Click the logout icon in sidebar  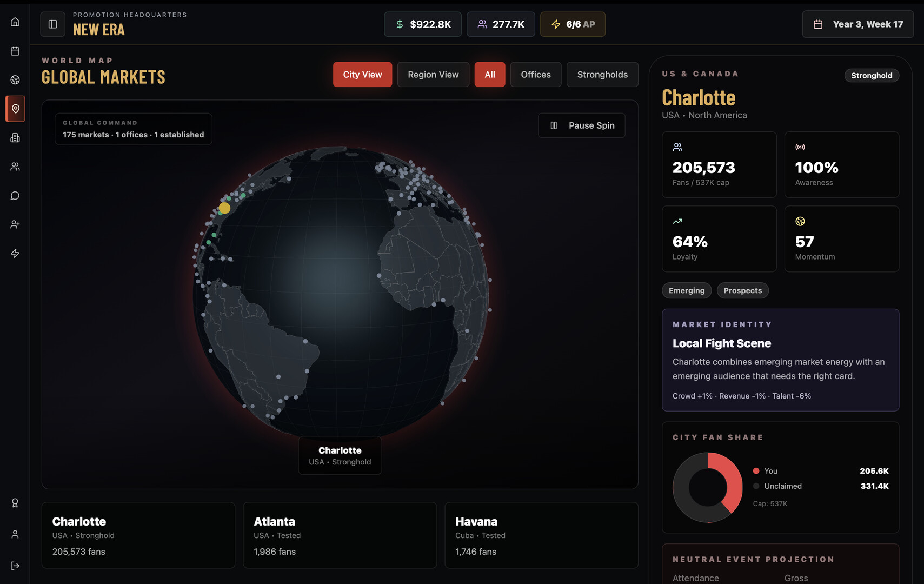15,566
